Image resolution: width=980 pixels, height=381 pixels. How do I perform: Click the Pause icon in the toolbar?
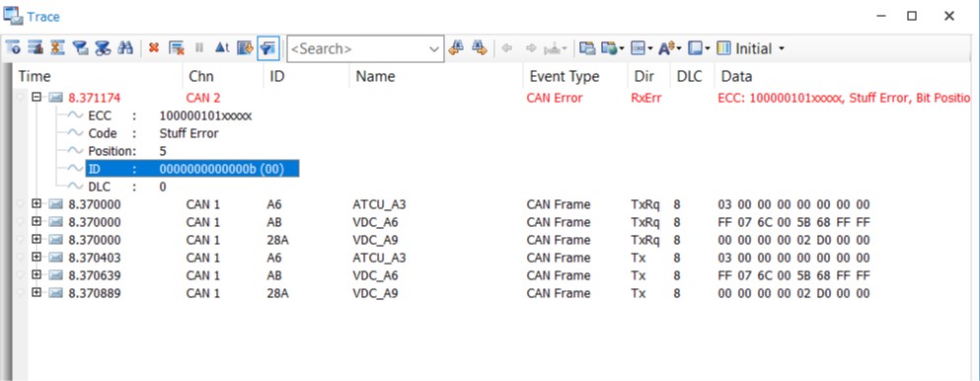199,48
